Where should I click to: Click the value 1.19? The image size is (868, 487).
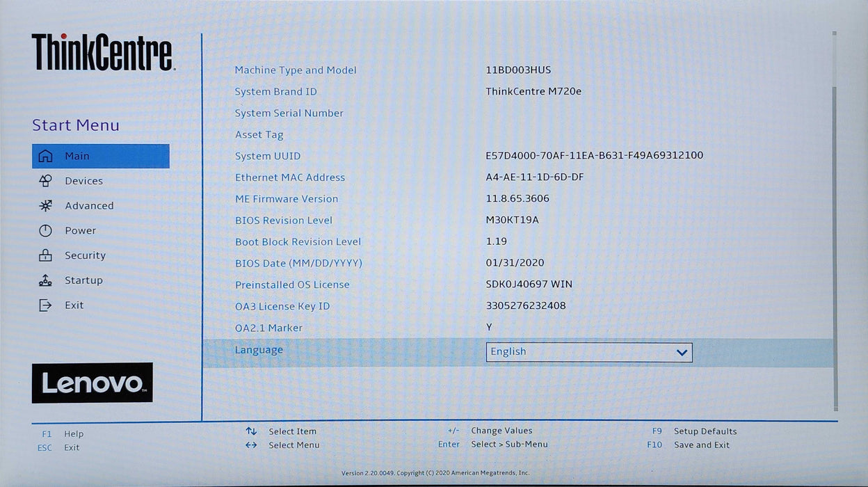497,241
